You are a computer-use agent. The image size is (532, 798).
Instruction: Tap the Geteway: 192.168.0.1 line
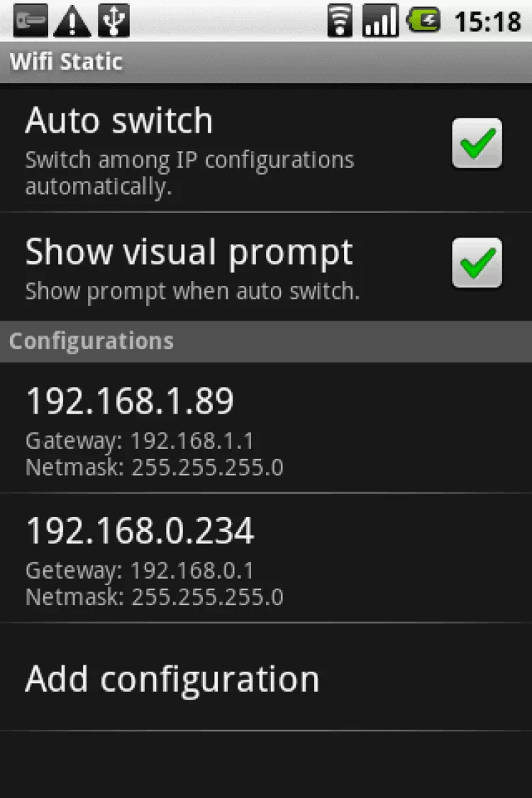pyautogui.click(x=140, y=570)
